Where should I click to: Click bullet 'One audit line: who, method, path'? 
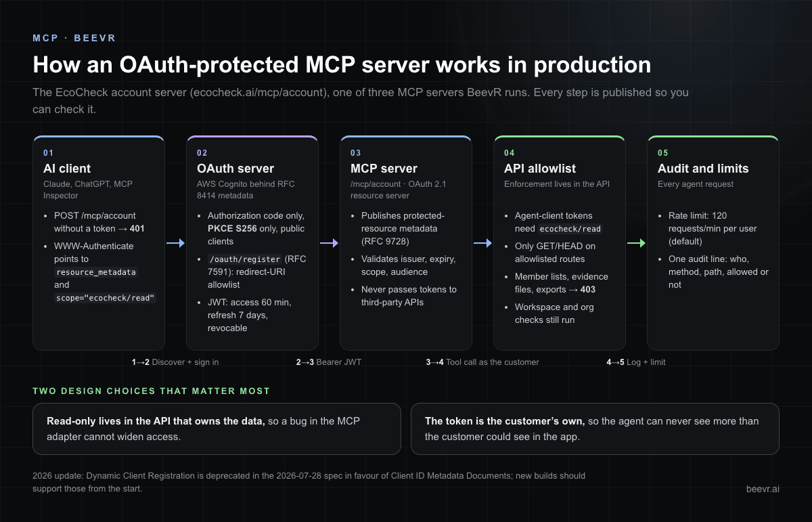coord(719,272)
